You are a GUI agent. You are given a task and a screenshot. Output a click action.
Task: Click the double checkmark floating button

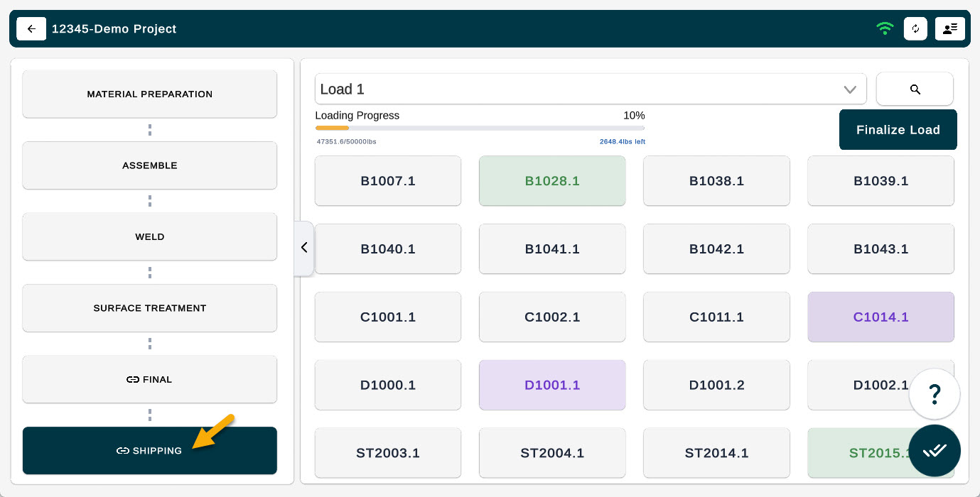pyautogui.click(x=935, y=450)
